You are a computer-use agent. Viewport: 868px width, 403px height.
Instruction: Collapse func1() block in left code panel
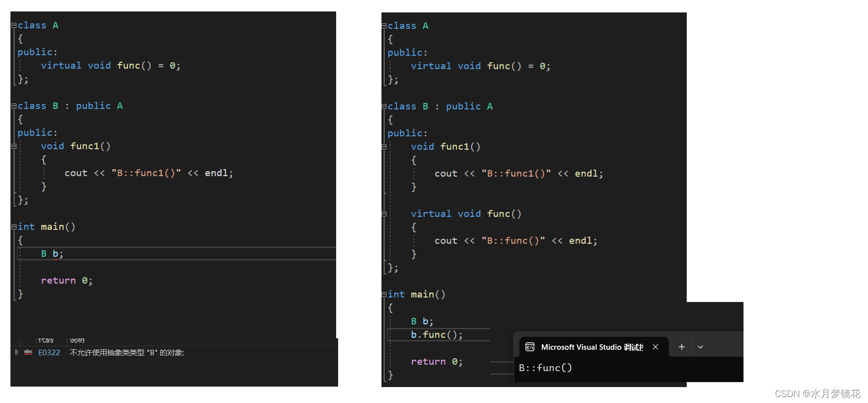(x=14, y=146)
